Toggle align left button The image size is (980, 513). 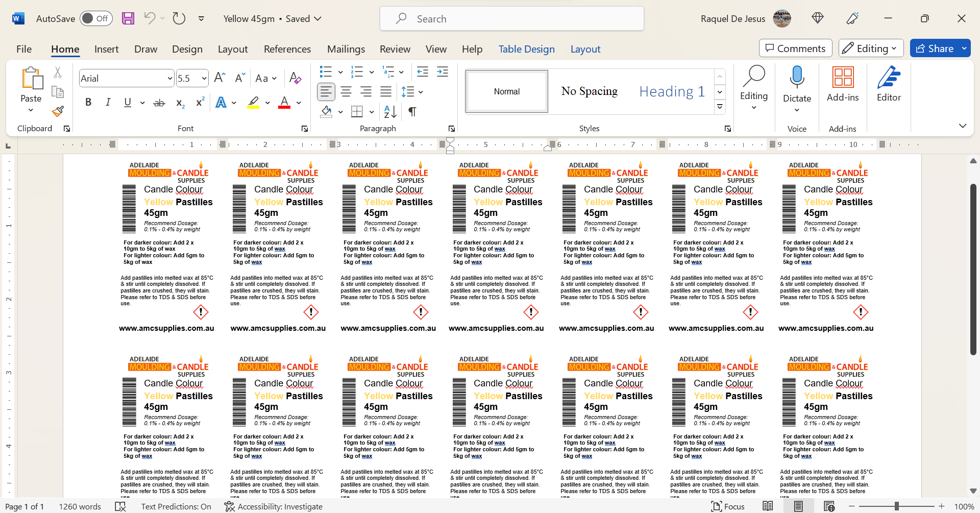coord(326,92)
